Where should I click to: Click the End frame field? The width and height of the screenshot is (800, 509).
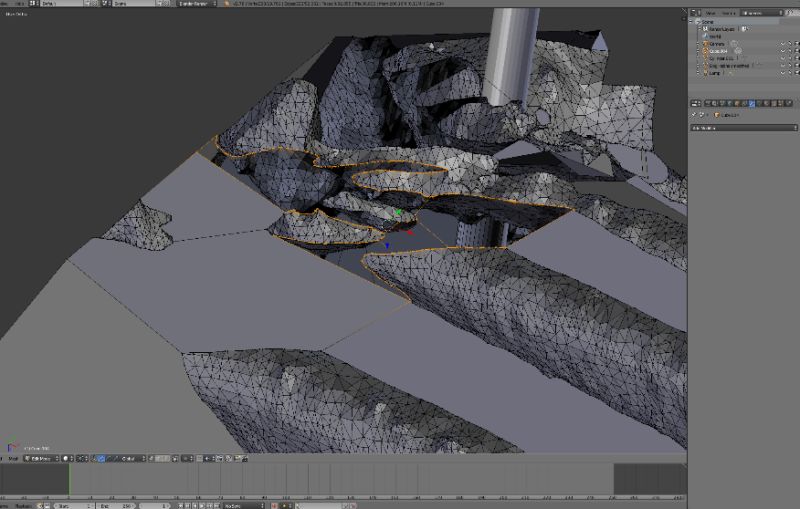point(116,506)
